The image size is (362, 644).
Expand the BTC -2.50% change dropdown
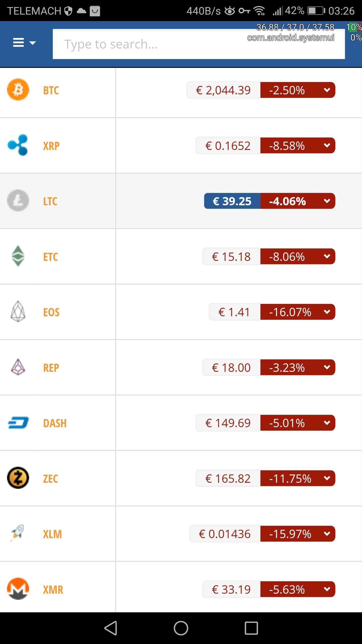tap(327, 90)
